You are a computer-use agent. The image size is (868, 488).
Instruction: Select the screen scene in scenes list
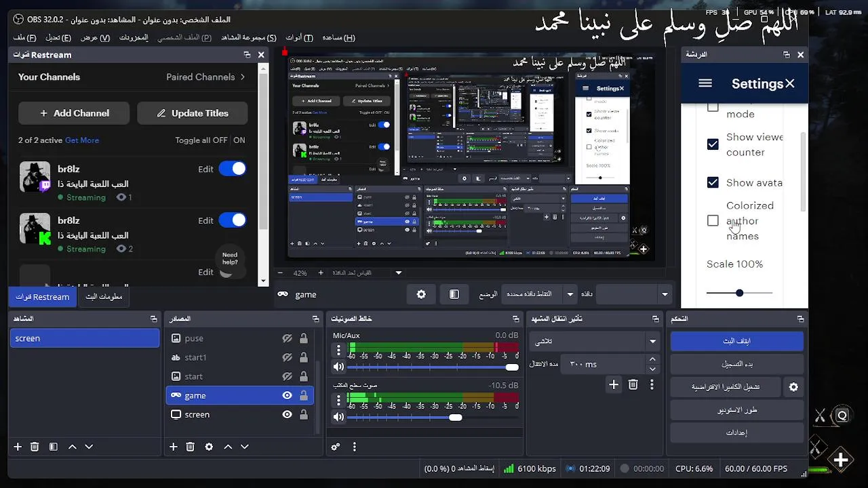[x=85, y=338]
